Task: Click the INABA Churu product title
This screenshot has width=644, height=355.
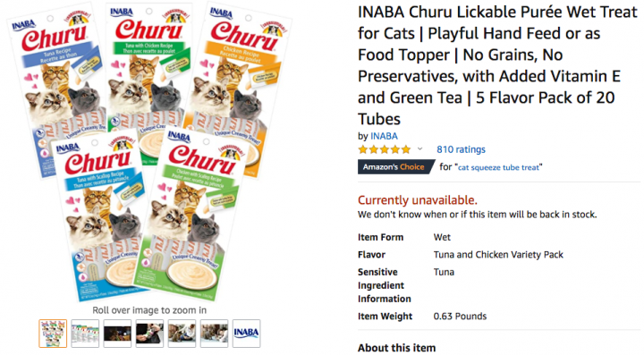Action: click(x=497, y=65)
